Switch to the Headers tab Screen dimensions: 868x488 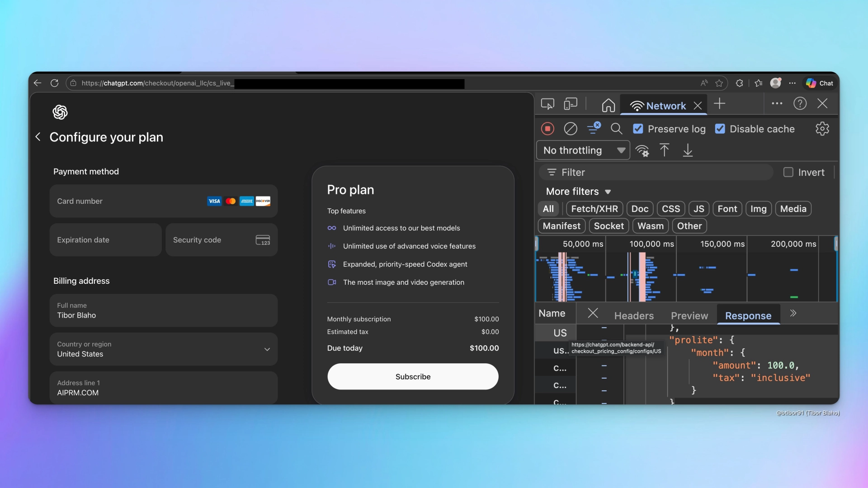pos(634,315)
